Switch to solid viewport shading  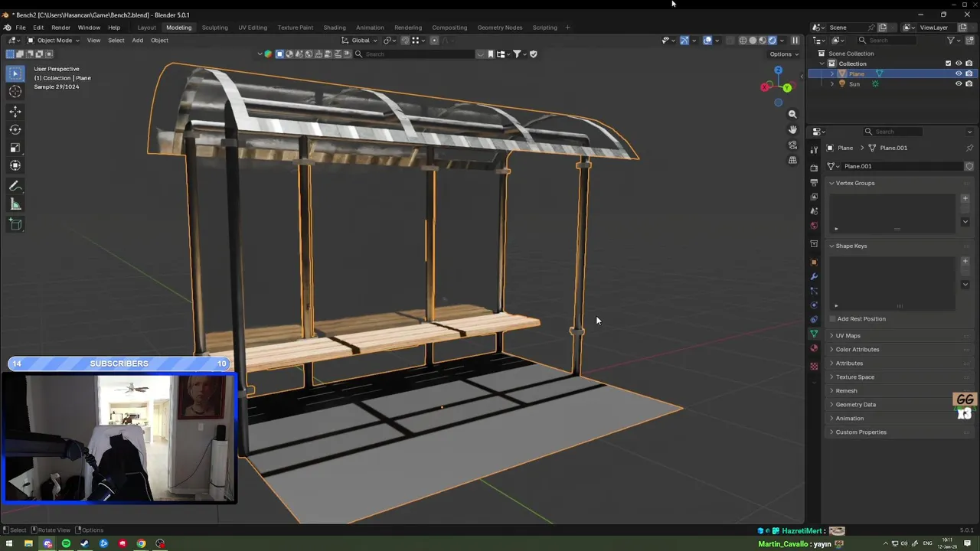click(x=753, y=41)
